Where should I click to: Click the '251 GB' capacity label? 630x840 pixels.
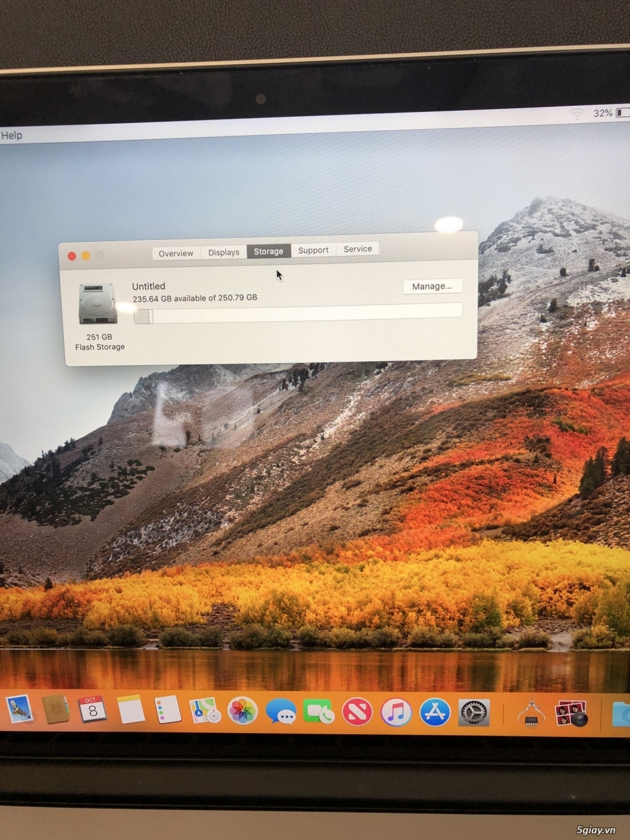(x=99, y=337)
